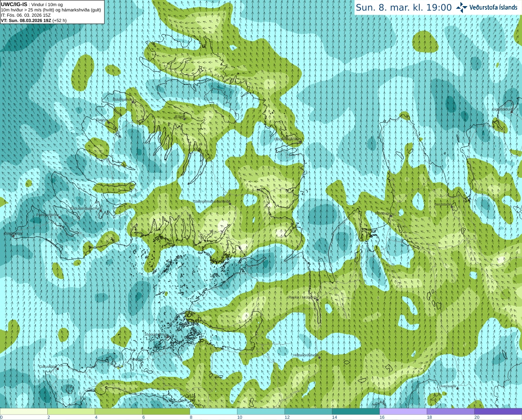Click the 'Veðurstofa Íslands' text beside the logo
522x420 pixels.
tap(493, 7)
